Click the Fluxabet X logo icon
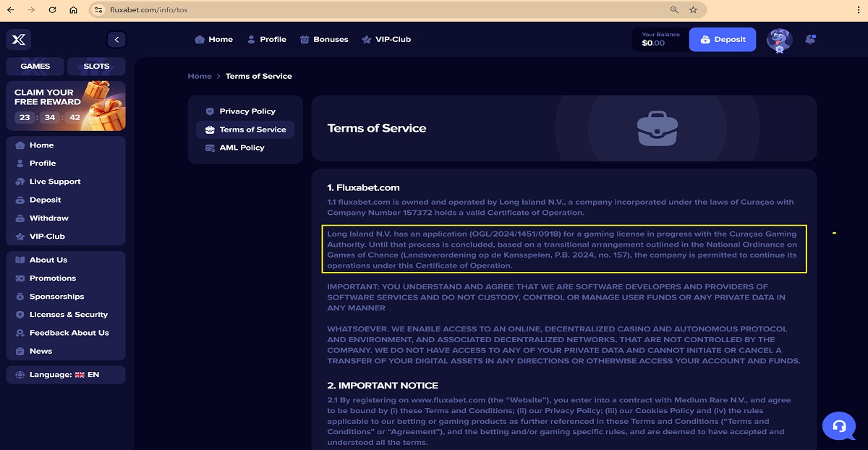 tap(19, 40)
